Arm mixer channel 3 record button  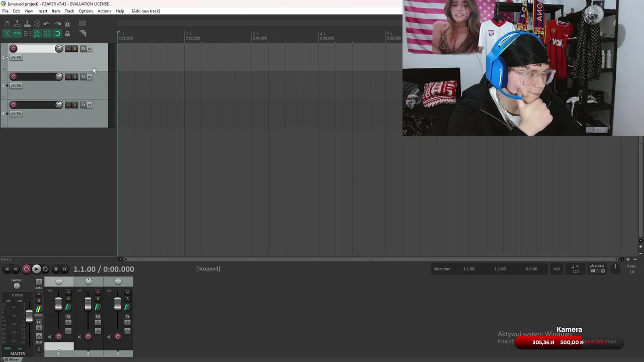click(118, 337)
